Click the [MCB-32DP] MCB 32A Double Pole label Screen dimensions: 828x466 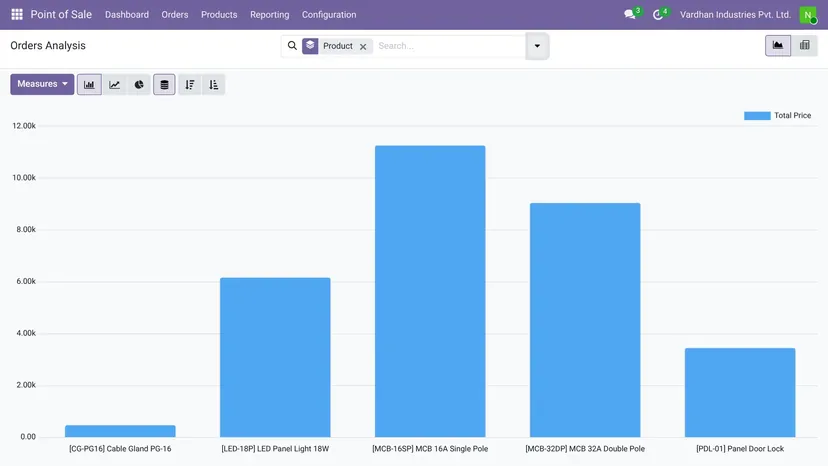point(585,449)
